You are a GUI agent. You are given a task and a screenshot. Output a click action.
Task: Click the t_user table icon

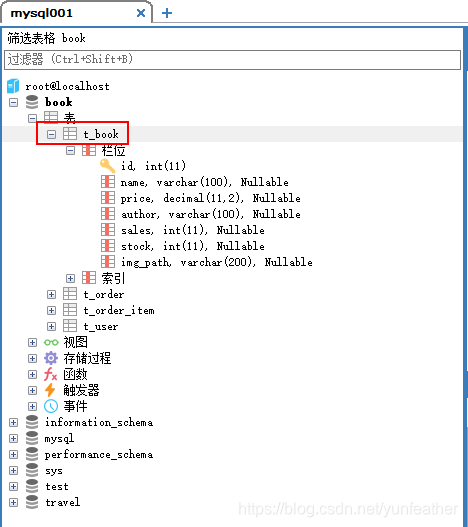coord(70,326)
